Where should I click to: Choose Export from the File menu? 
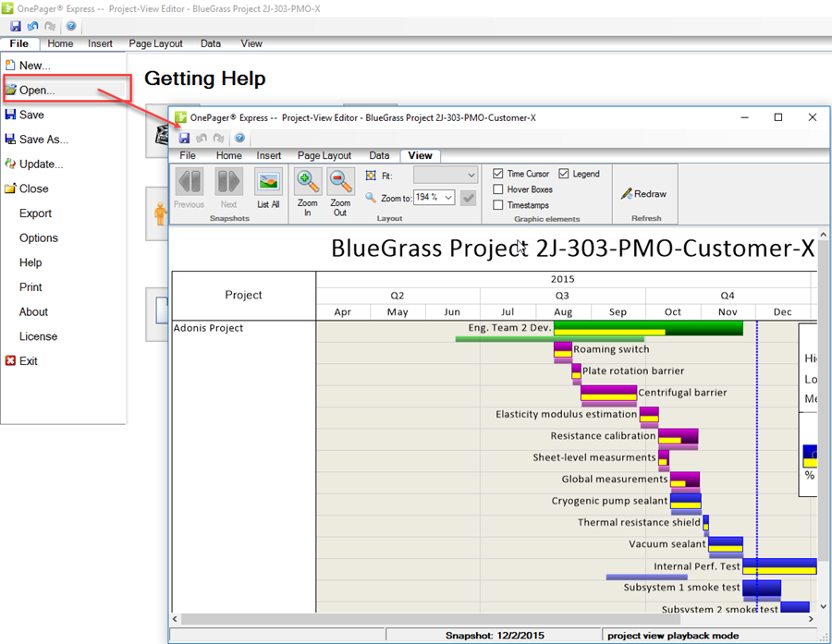34,213
